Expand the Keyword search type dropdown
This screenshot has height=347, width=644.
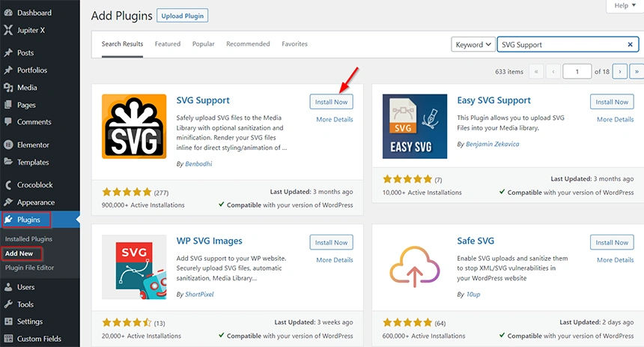point(473,45)
